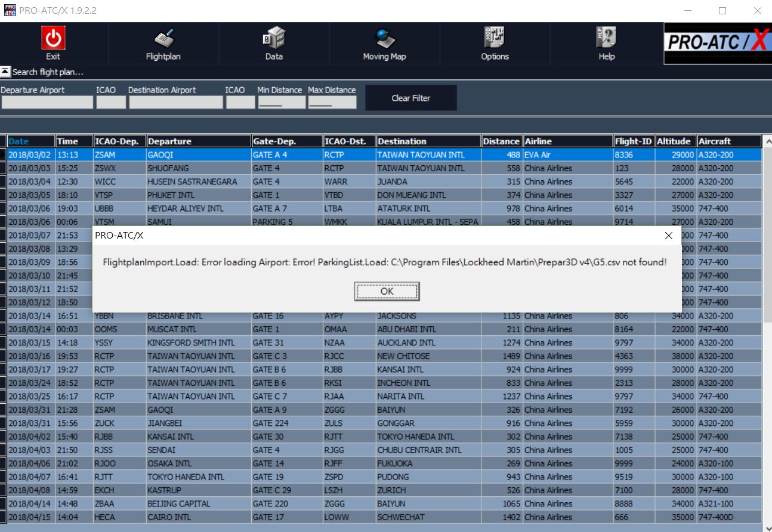Open the Data toolbar icon

(x=274, y=39)
